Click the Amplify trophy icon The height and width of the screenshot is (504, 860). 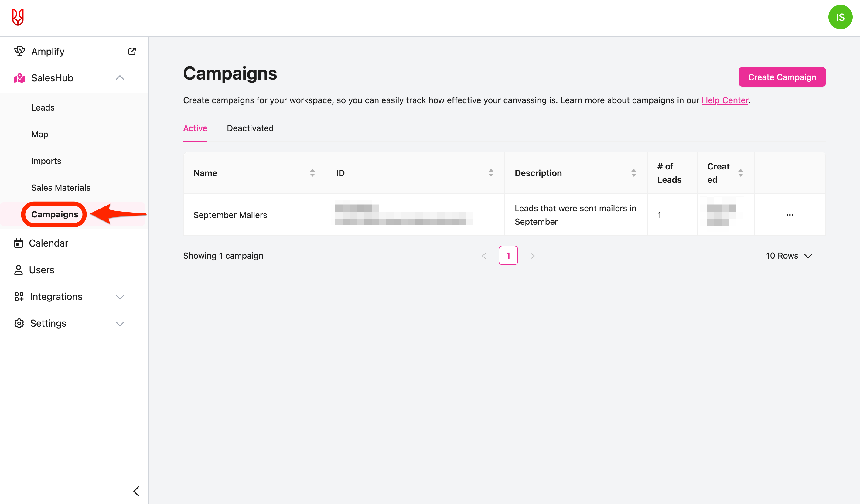[19, 52]
